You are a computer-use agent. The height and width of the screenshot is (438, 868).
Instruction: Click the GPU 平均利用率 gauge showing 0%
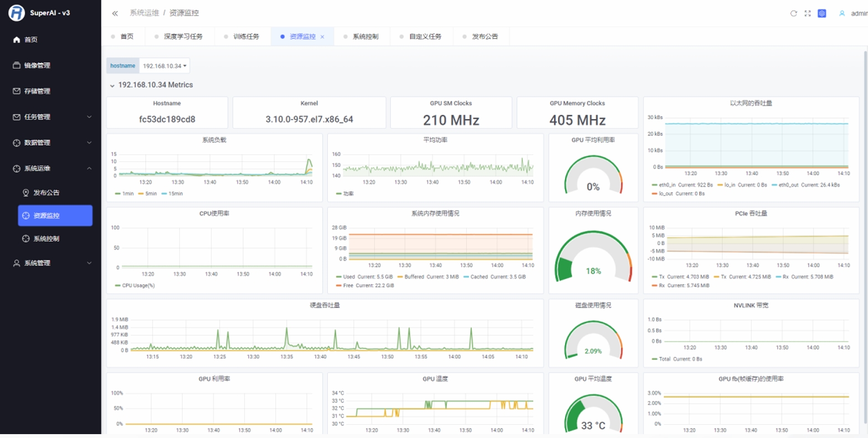593,174
